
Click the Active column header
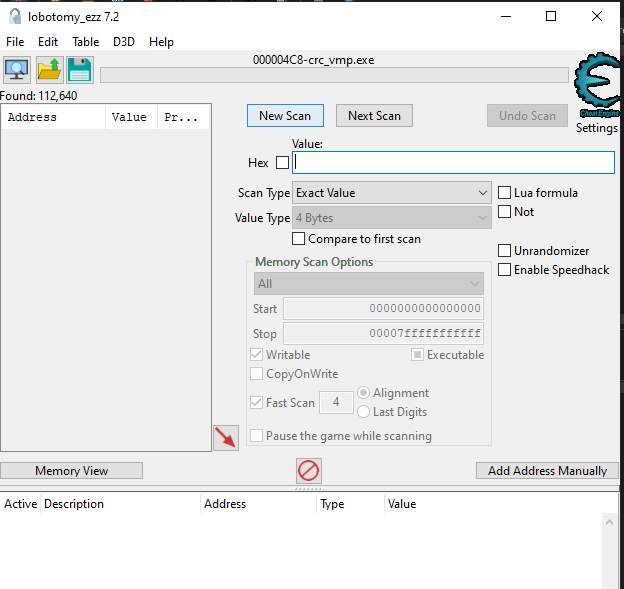click(x=20, y=504)
